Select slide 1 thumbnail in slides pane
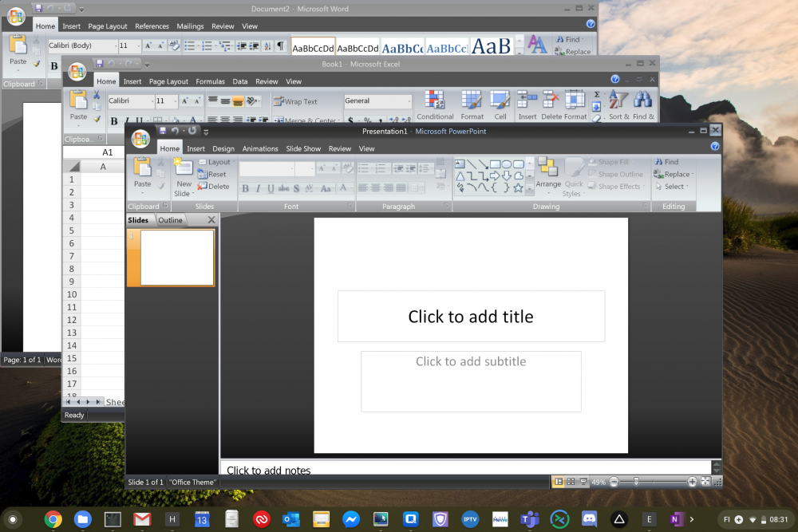Screen dimensions: 798x532 171,258
